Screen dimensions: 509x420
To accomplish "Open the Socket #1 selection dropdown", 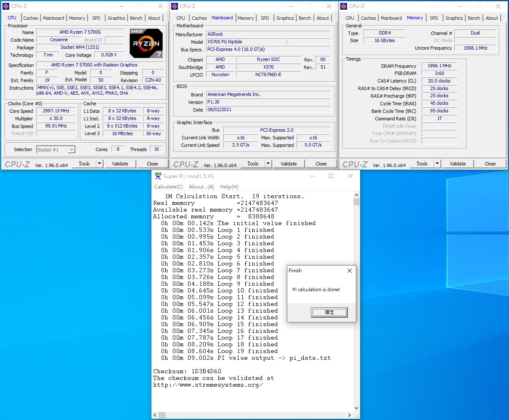I will 56,150.
